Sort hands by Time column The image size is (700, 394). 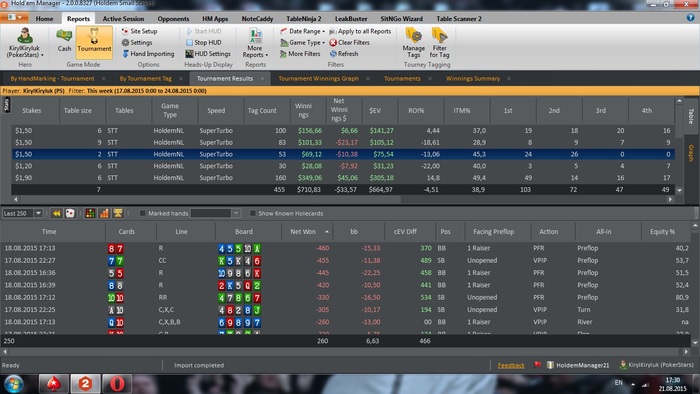pyautogui.click(x=49, y=232)
